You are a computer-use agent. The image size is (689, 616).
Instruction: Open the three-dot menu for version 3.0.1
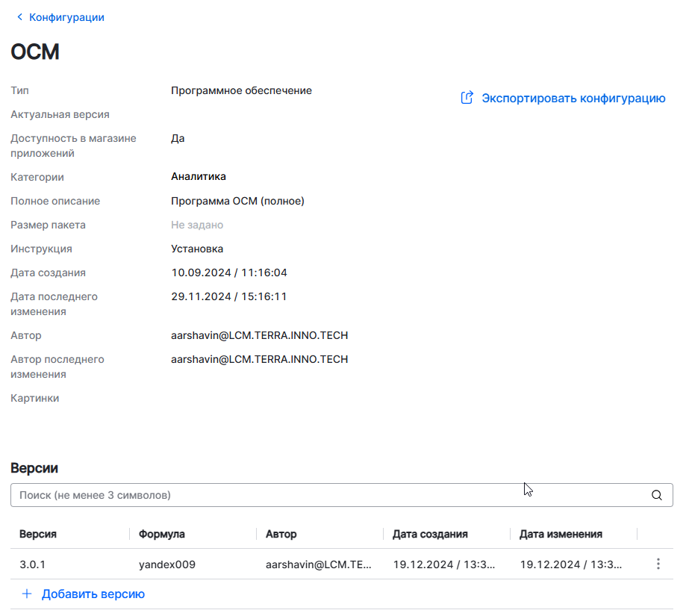coord(658,564)
